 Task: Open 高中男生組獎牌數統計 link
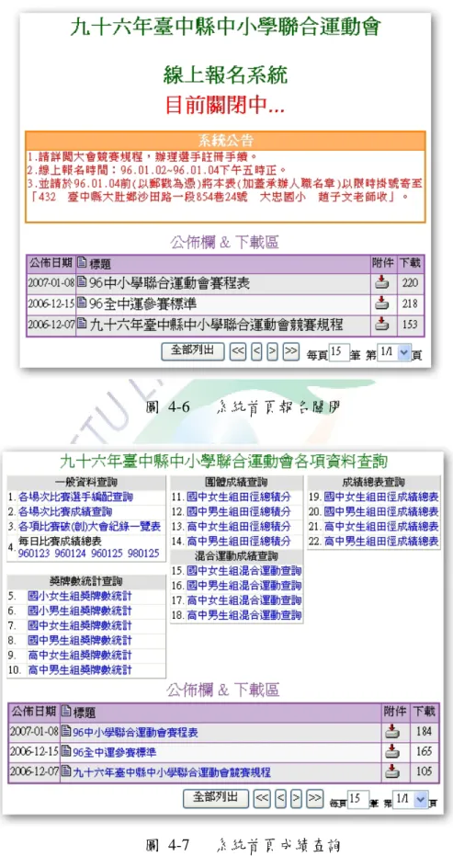click(80, 669)
